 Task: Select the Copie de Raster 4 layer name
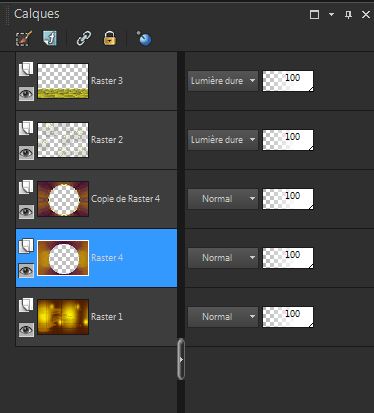(x=125, y=199)
